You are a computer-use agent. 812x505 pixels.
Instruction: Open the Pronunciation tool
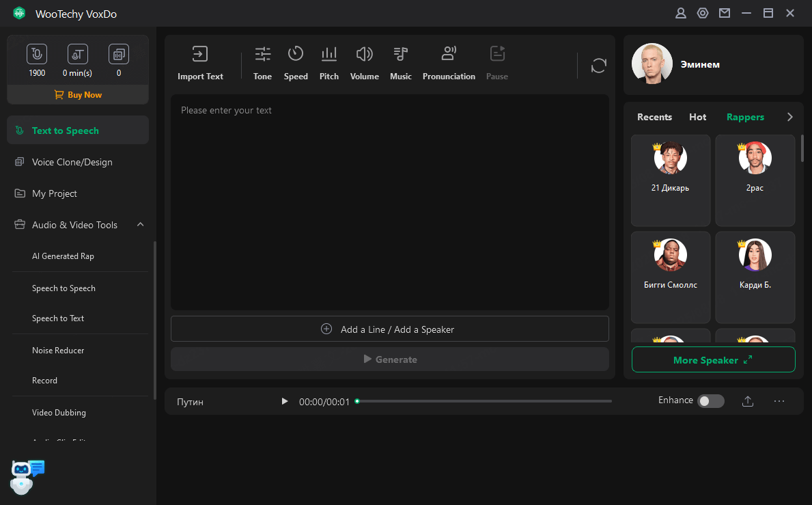[449, 63]
